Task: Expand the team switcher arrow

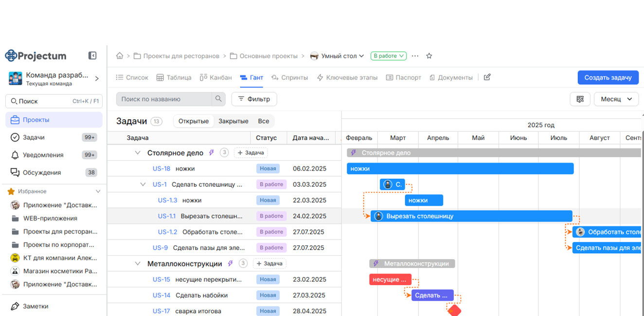Action: [97, 78]
